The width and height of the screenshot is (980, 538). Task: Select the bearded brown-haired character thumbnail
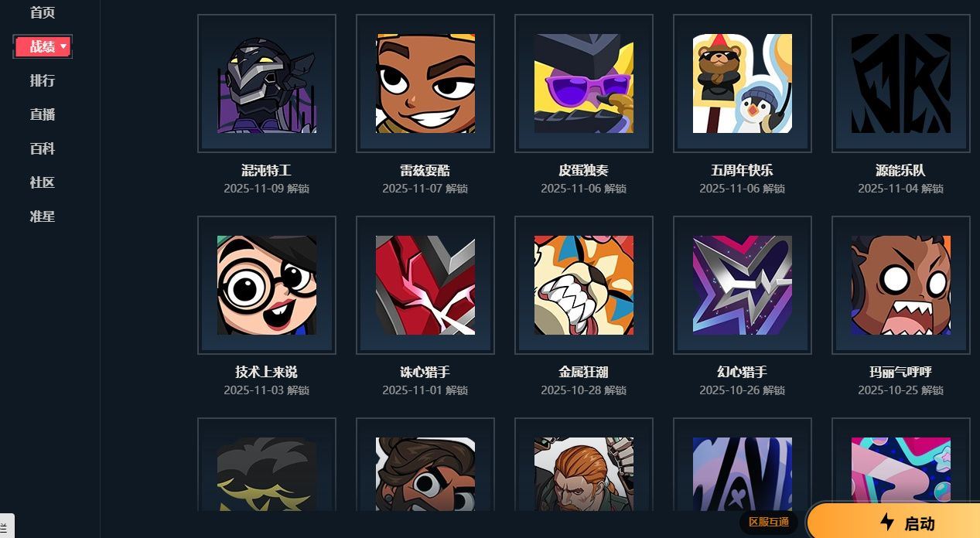pyautogui.click(x=425, y=474)
